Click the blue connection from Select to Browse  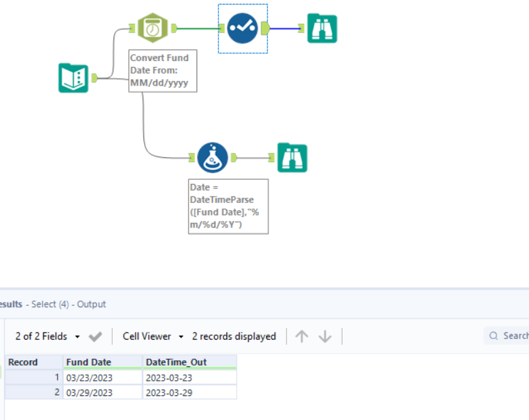tap(284, 29)
